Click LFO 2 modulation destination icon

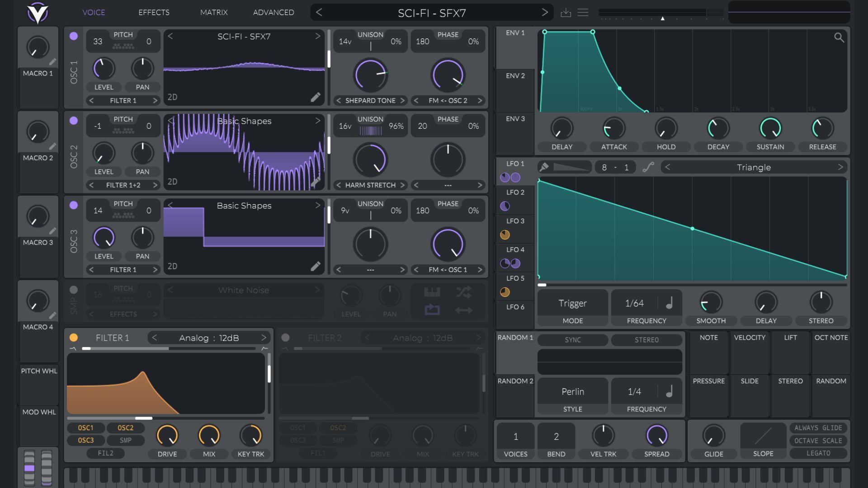click(505, 206)
